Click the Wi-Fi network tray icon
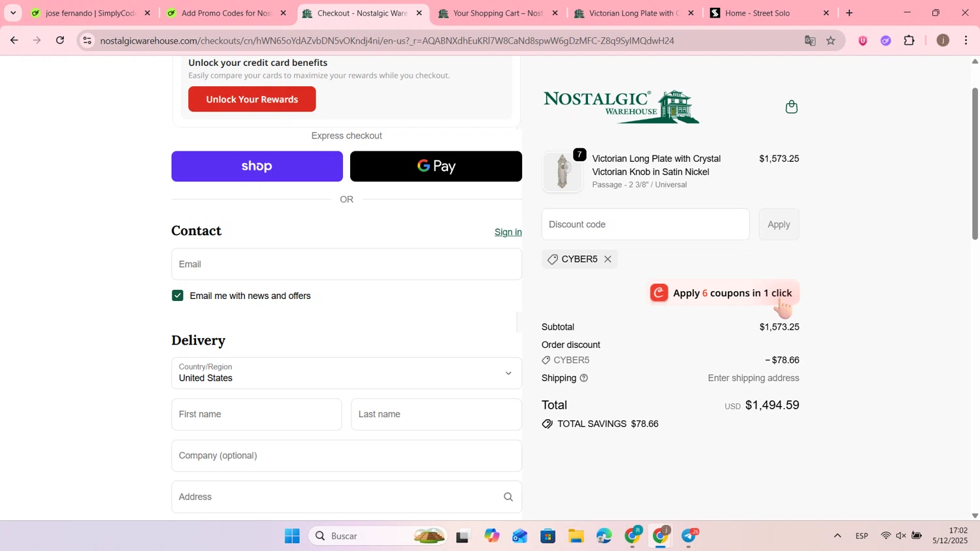The image size is (980, 551). pos(886,536)
